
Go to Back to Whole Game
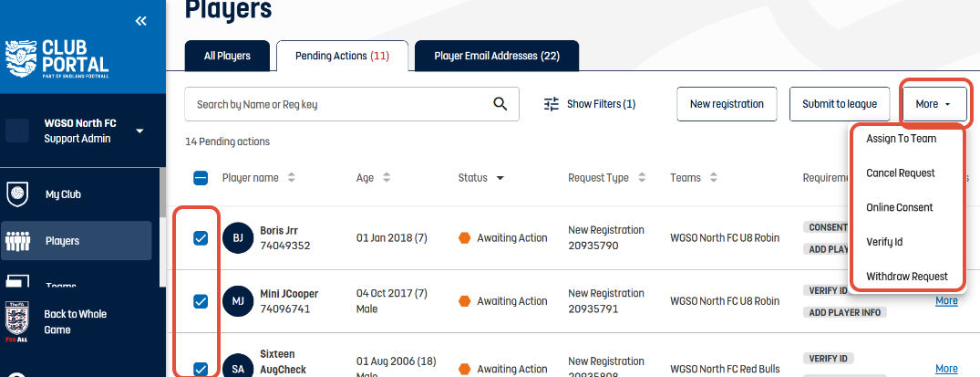(75, 322)
